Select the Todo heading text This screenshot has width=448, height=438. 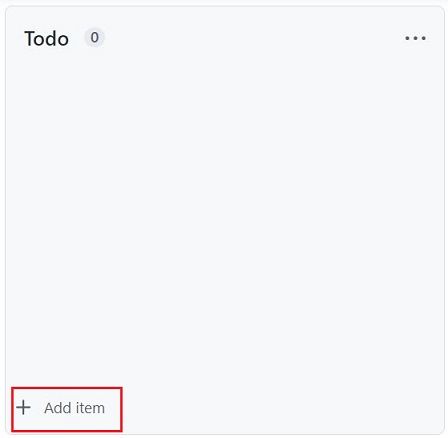point(47,39)
